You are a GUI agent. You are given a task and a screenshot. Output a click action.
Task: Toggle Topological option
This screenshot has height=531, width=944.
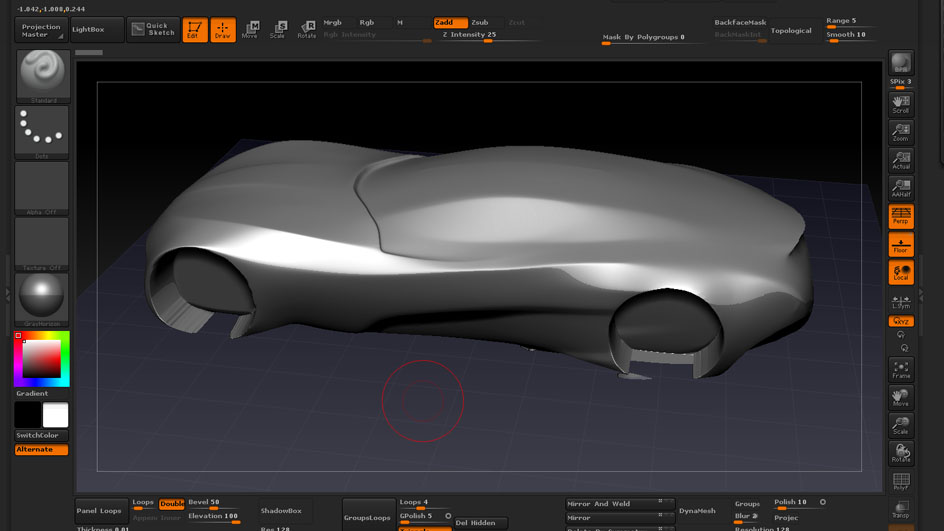(x=790, y=31)
